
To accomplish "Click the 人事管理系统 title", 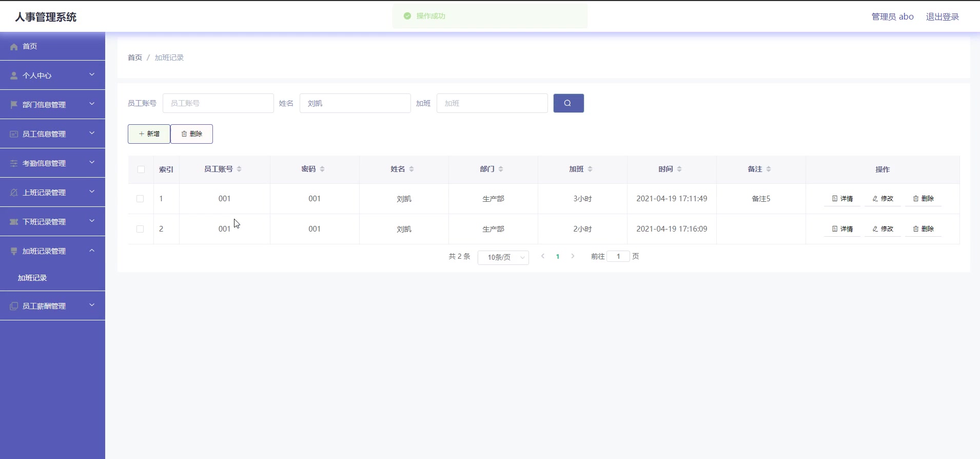I will (x=46, y=17).
